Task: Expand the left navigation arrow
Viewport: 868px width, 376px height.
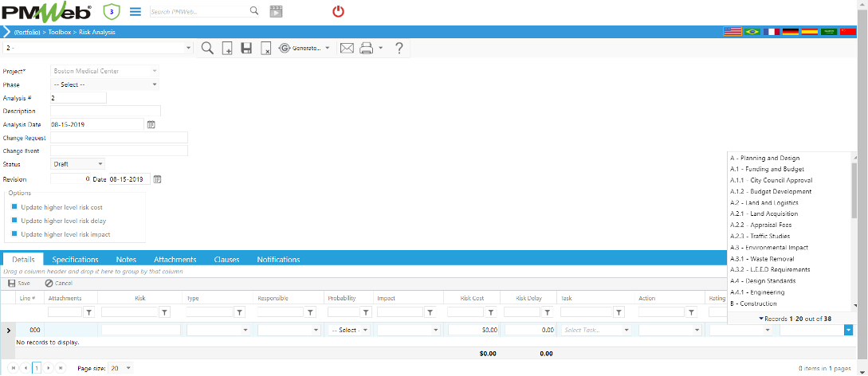Action: point(6,32)
